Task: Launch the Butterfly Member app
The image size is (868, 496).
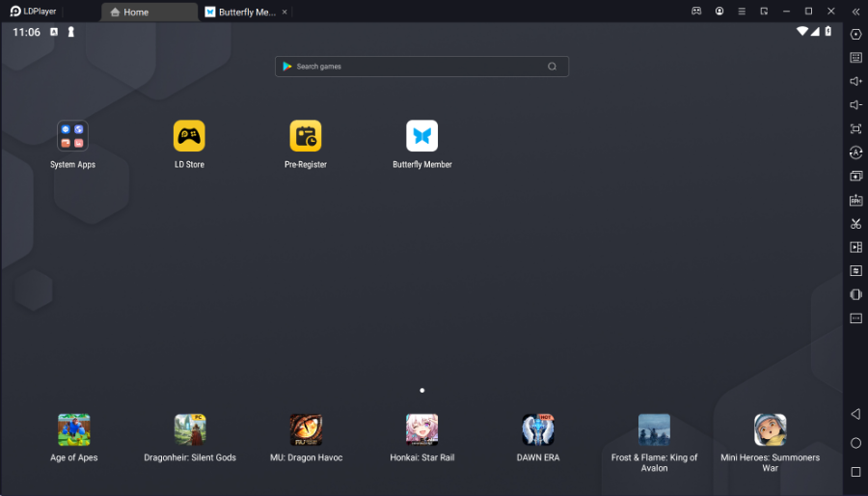Action: [x=421, y=136]
